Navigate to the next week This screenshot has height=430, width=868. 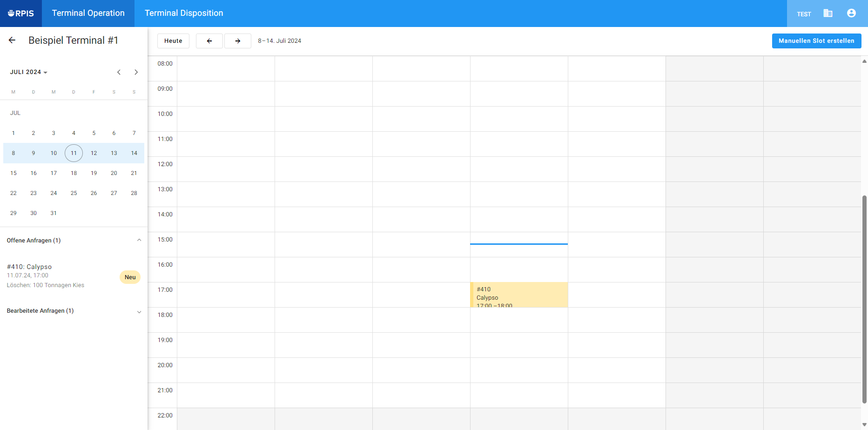click(x=238, y=41)
